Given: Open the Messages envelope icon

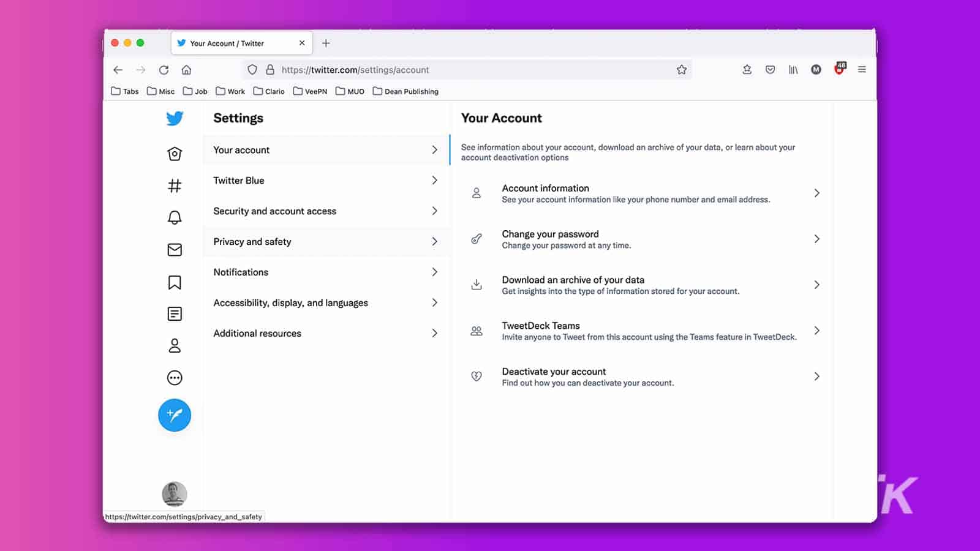Looking at the screenshot, I should 175,250.
